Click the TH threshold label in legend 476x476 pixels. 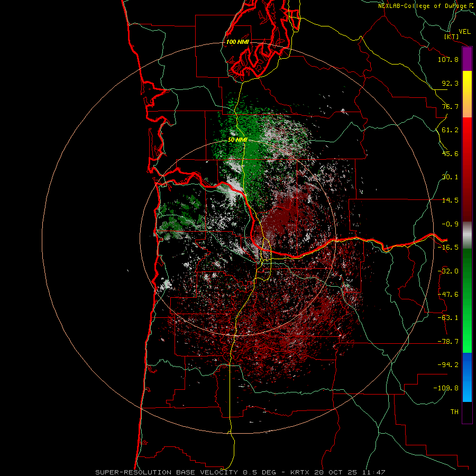[454, 412]
